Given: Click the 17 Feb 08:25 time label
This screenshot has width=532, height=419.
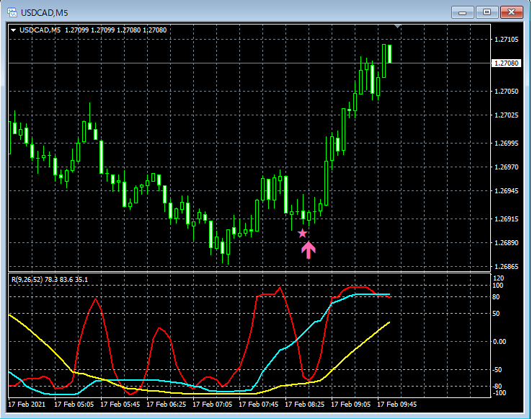Looking at the screenshot, I should [x=305, y=405].
